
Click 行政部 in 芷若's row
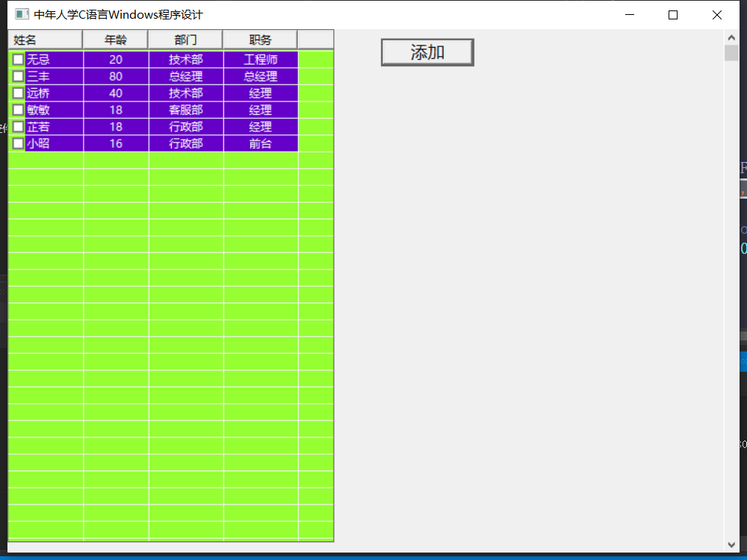click(186, 127)
